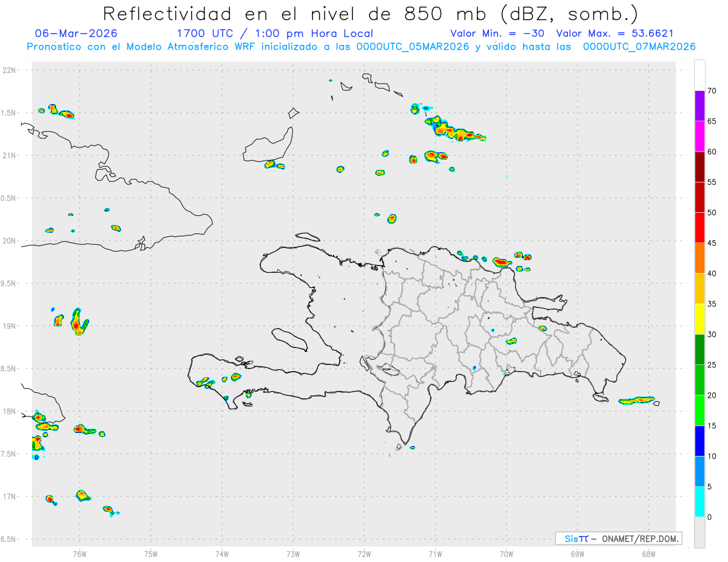Pick the dark red 55–60 dBZ colorbar segment
The height and width of the screenshot is (562, 728).
coord(699,167)
